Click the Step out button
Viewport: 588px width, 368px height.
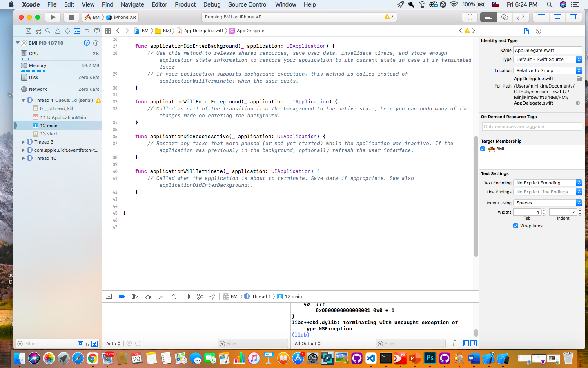(x=174, y=296)
